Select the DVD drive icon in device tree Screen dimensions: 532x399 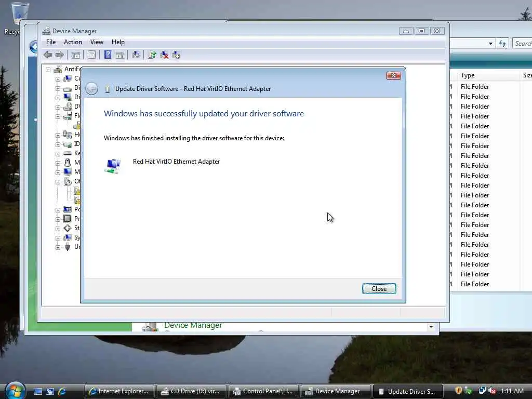(x=68, y=107)
